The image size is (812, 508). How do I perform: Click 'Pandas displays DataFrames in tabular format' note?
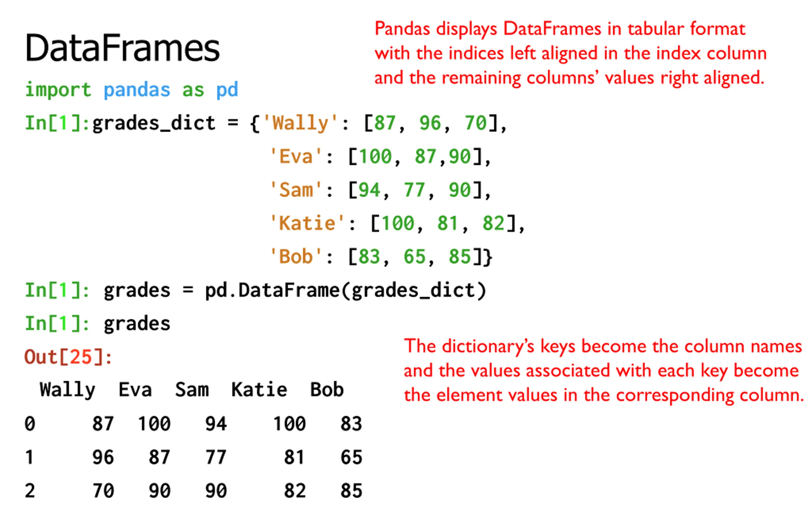pos(560,29)
